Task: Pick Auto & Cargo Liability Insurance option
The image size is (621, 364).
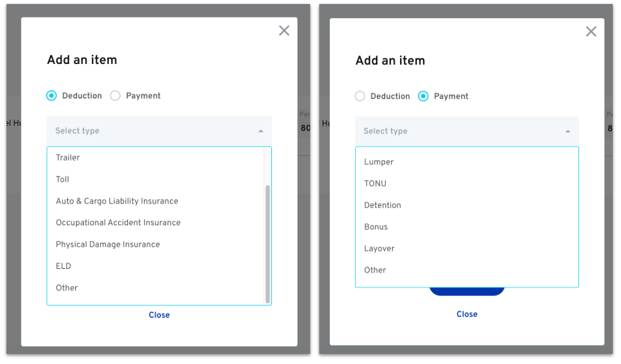Action: click(117, 201)
